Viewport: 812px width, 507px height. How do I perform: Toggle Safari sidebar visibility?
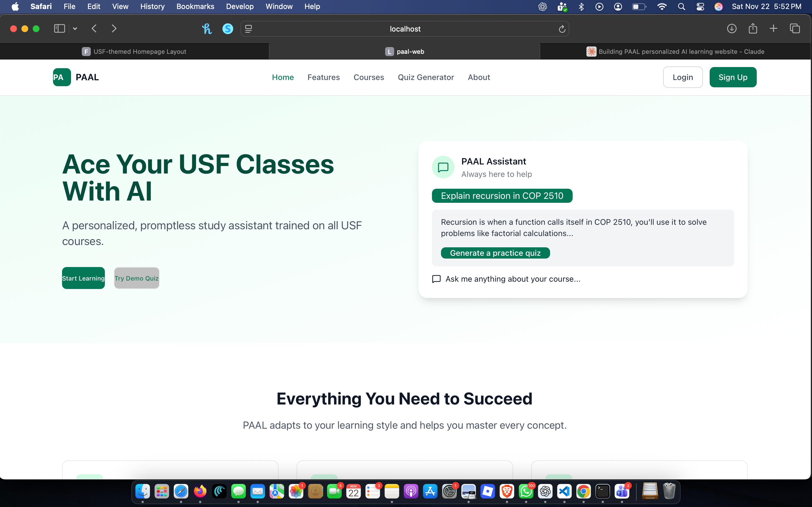[x=59, y=29]
